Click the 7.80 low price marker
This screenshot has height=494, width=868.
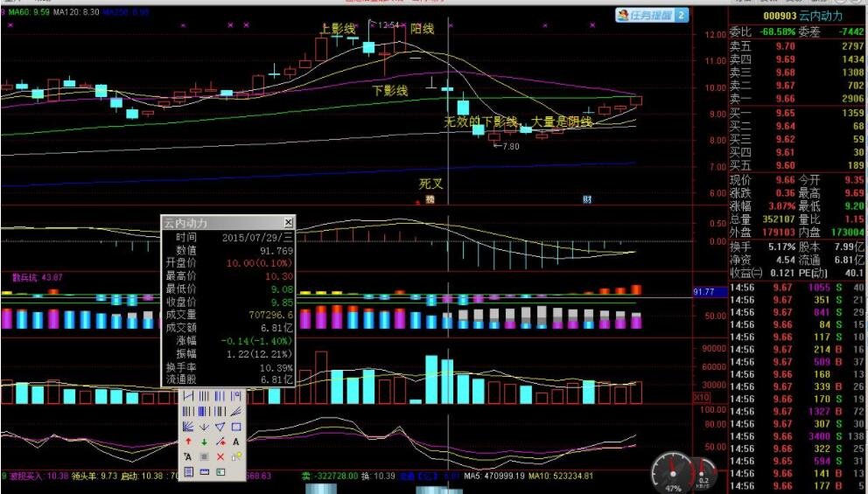[507, 147]
